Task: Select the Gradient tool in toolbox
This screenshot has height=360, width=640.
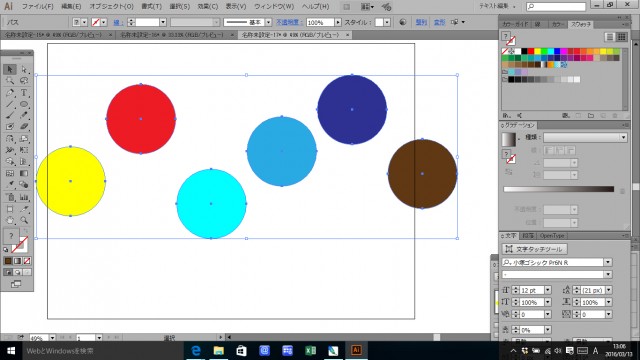Action: pyautogui.click(x=24, y=174)
